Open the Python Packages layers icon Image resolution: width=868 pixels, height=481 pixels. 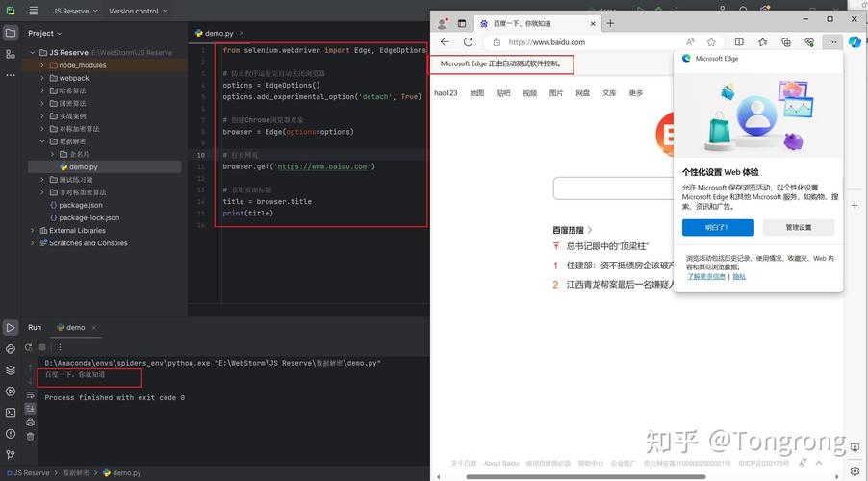[x=11, y=369]
